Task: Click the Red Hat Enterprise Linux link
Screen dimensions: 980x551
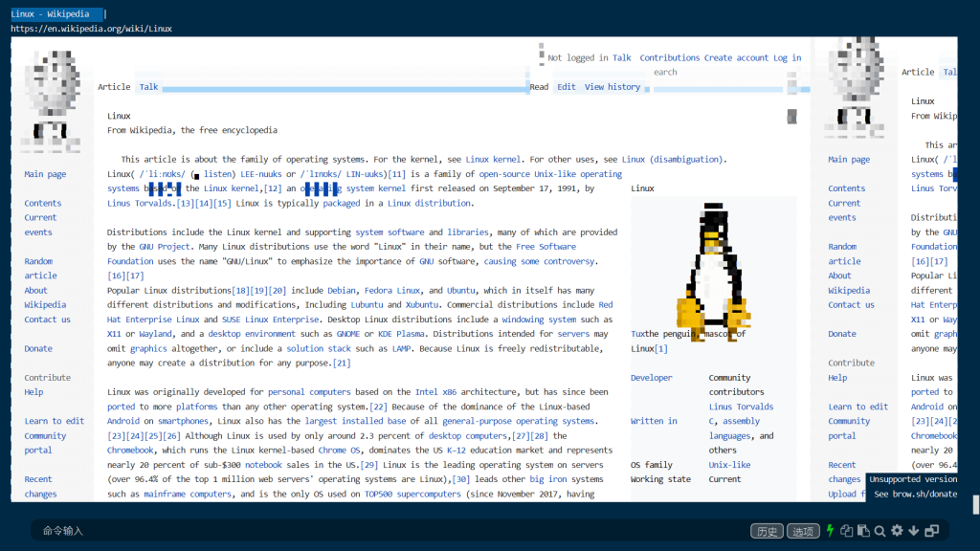Action: pyautogui.click(x=153, y=320)
